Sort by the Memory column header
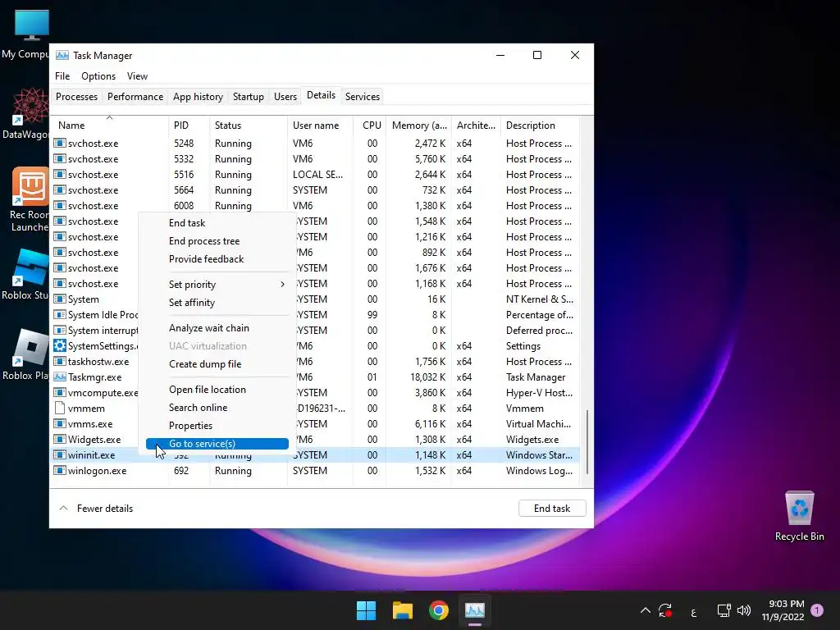This screenshot has width=840, height=630. click(419, 125)
